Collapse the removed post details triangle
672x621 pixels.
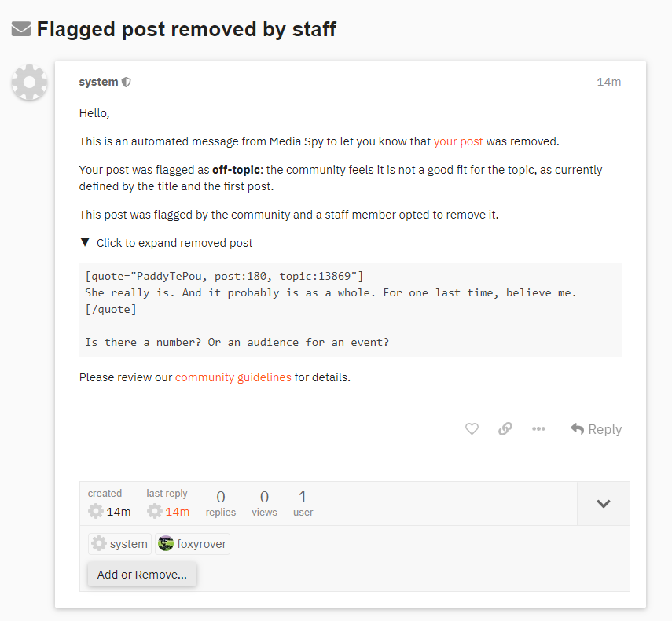(x=85, y=243)
